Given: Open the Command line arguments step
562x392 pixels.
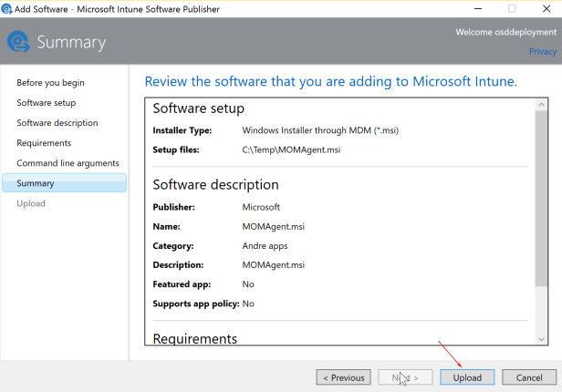Looking at the screenshot, I should tap(68, 163).
